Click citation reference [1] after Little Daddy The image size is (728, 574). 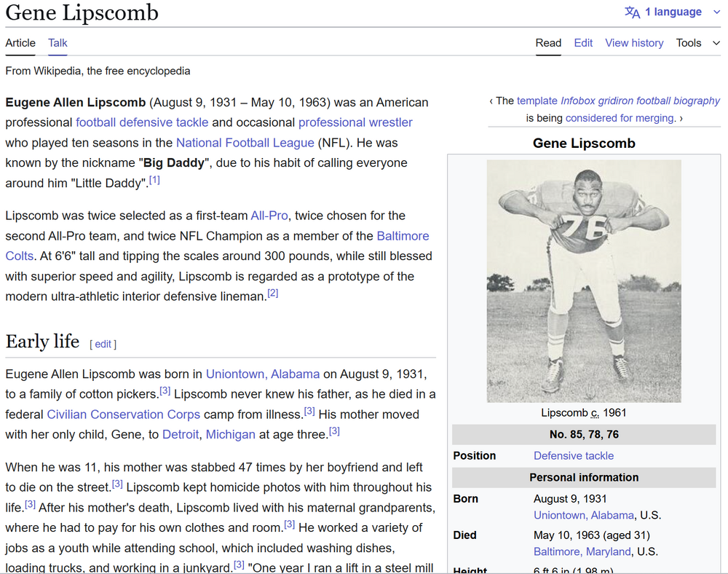click(154, 181)
